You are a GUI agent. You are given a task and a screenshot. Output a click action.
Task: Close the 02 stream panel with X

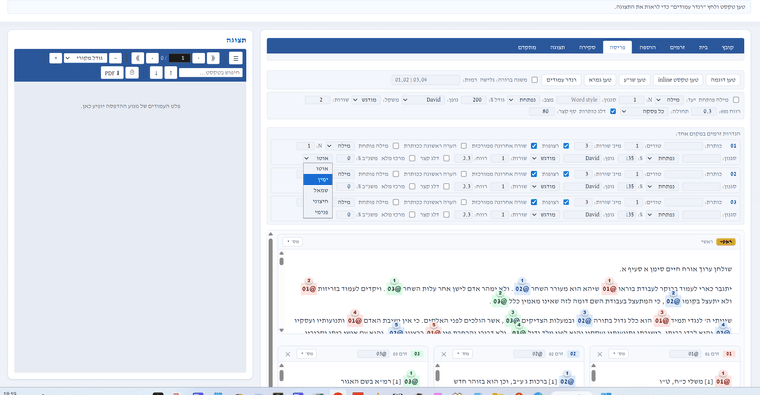[x=443, y=354]
